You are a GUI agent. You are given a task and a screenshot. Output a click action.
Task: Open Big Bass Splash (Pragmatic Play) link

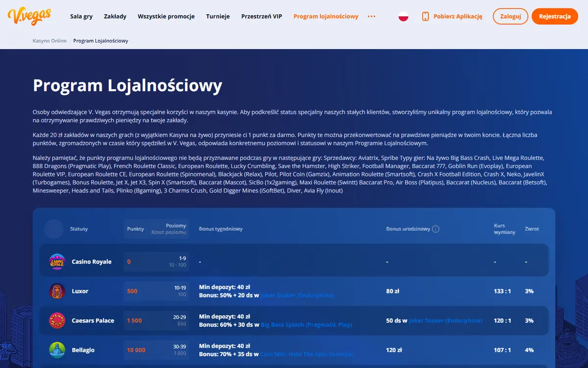(306, 325)
